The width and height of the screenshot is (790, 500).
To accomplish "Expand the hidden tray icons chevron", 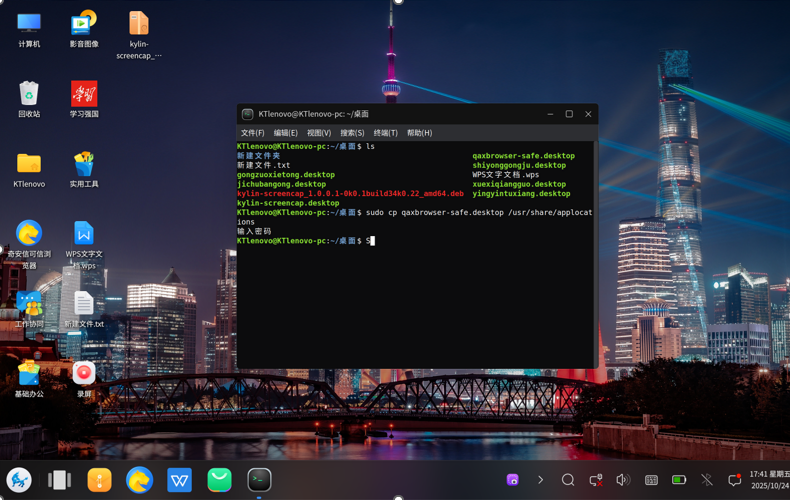I will (540, 480).
